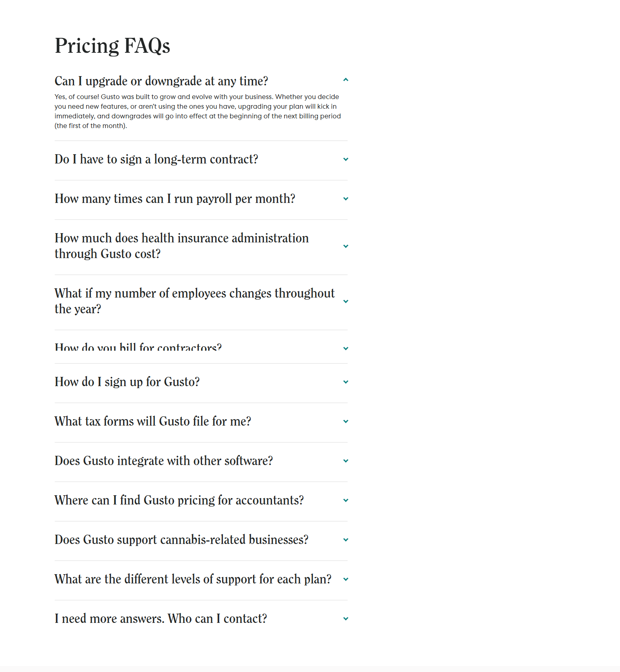Screen dimensions: 620x672
Task: Expand "Does Gusto support cannabis-related businesses?"
Action: tap(181, 540)
